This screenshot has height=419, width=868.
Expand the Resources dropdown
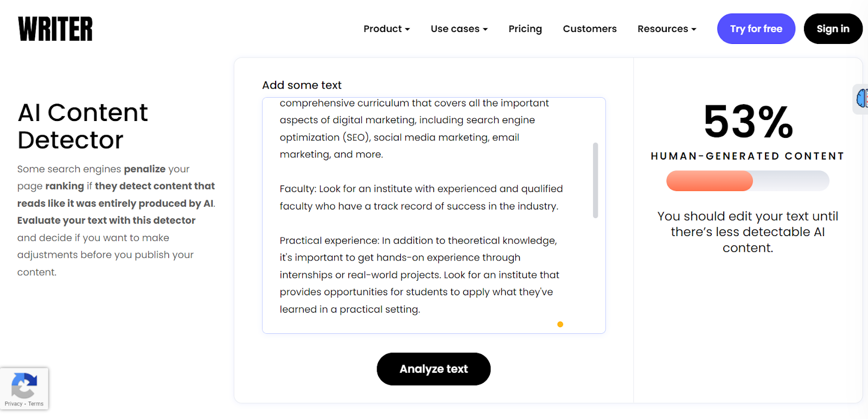(667, 29)
